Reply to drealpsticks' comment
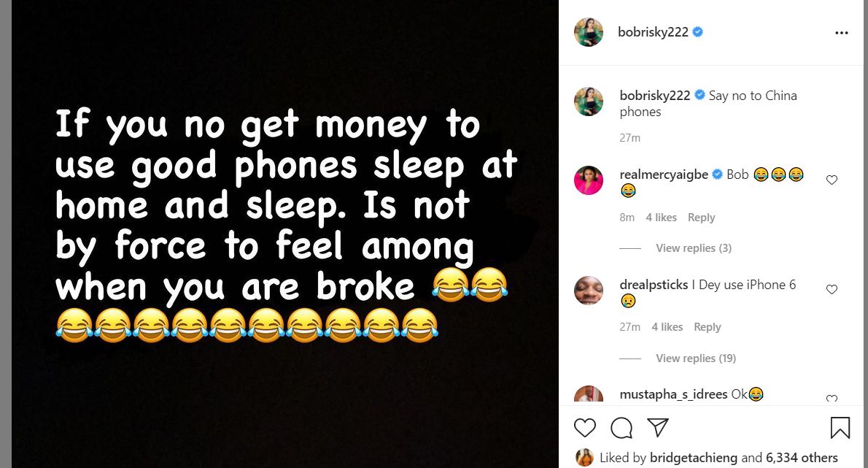The width and height of the screenshot is (868, 468). click(708, 327)
